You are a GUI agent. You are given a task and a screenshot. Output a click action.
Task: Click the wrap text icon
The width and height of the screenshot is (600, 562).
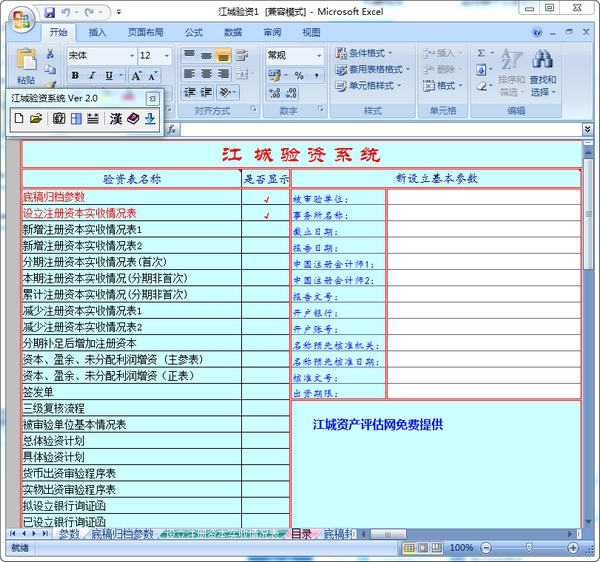pos(242,55)
